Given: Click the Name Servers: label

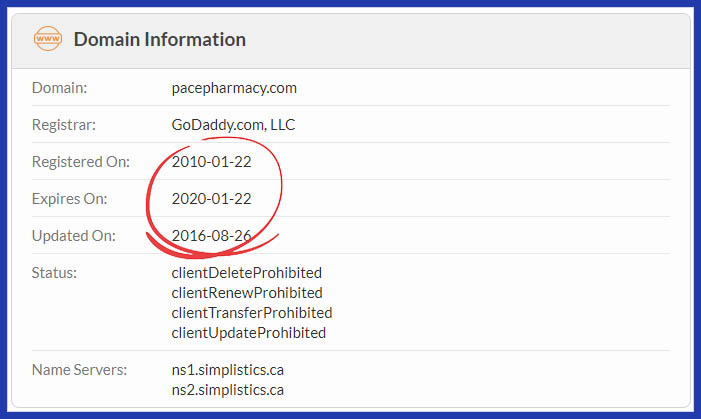Looking at the screenshot, I should (80, 370).
